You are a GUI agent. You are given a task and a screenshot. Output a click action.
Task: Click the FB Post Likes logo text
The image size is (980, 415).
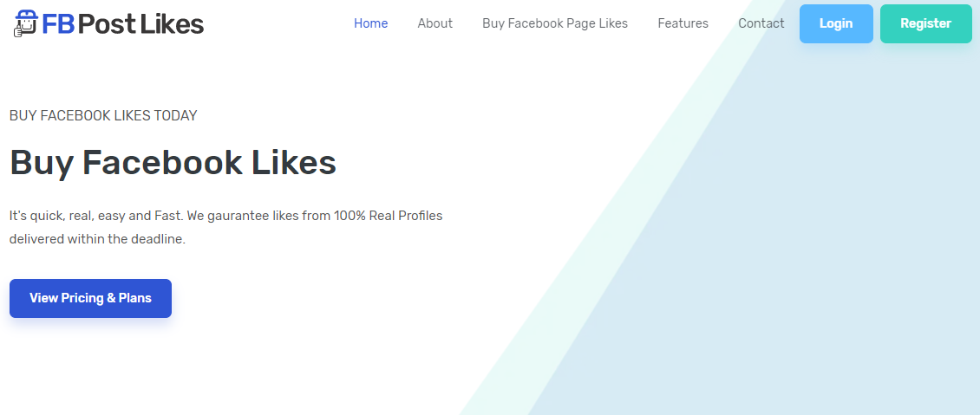pyautogui.click(x=123, y=24)
